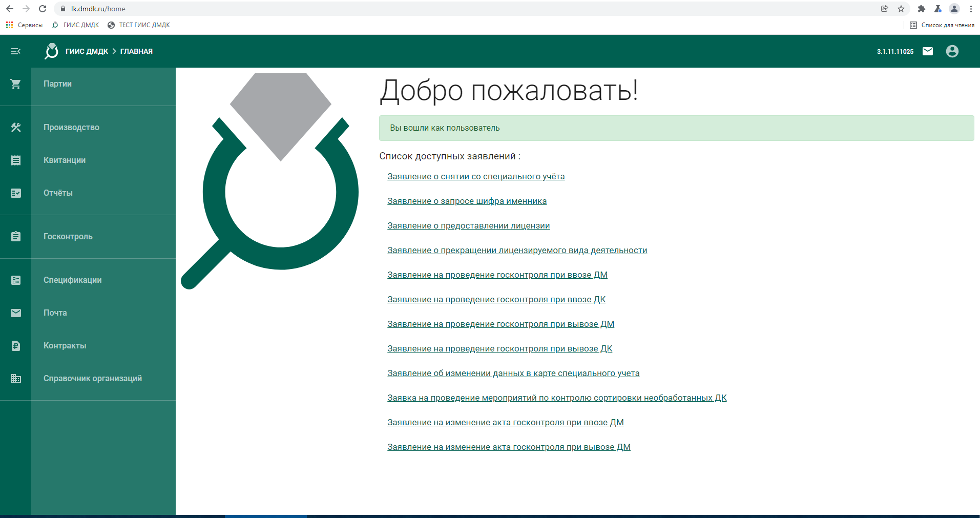Open заявление на изменение акта при ввозе ДМ
Screen dimensions: 980x518
pos(505,422)
